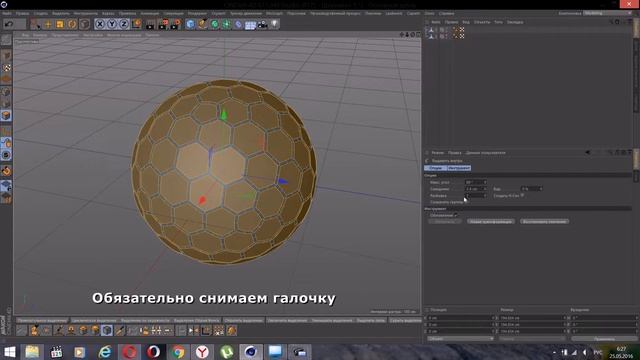Click the Применить button in Coordinates panel

coord(604,339)
